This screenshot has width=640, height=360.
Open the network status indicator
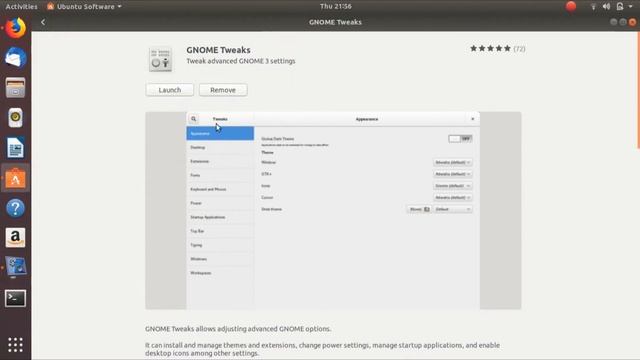click(593, 7)
